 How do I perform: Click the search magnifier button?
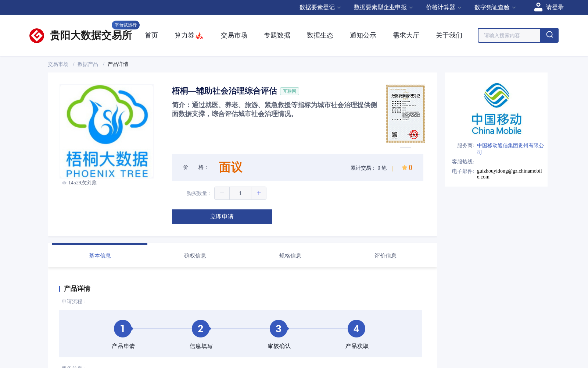coord(549,35)
